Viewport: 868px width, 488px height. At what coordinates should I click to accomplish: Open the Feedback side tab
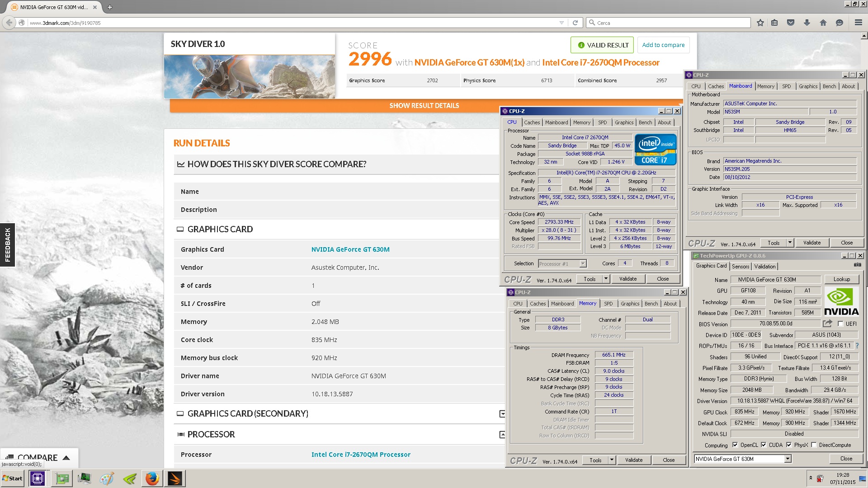tap(7, 245)
